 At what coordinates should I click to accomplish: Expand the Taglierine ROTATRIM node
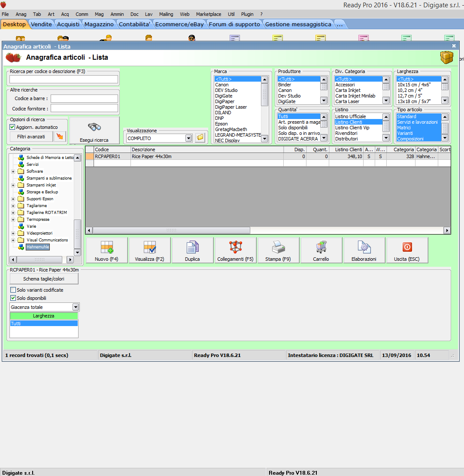click(13, 213)
